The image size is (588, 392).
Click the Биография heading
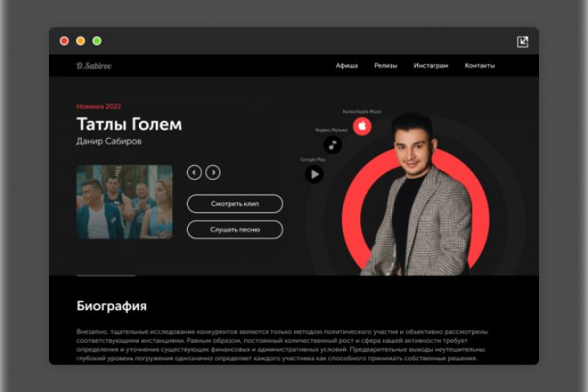point(111,306)
